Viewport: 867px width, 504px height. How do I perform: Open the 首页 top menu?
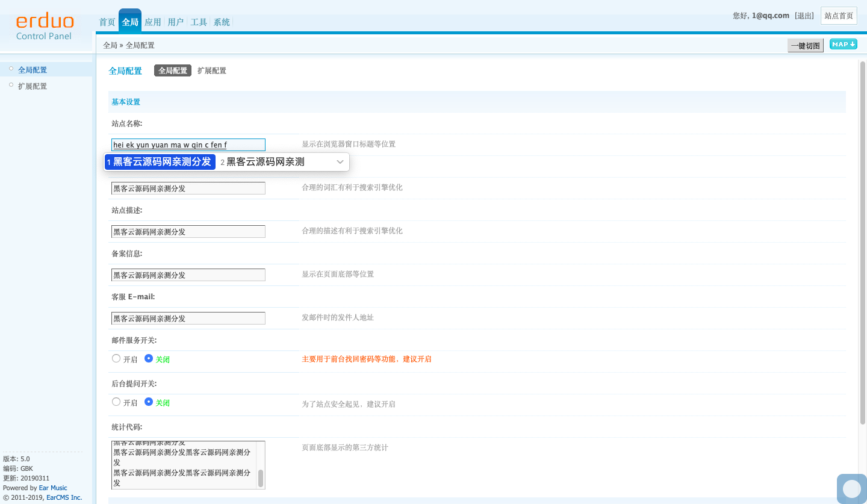click(107, 22)
